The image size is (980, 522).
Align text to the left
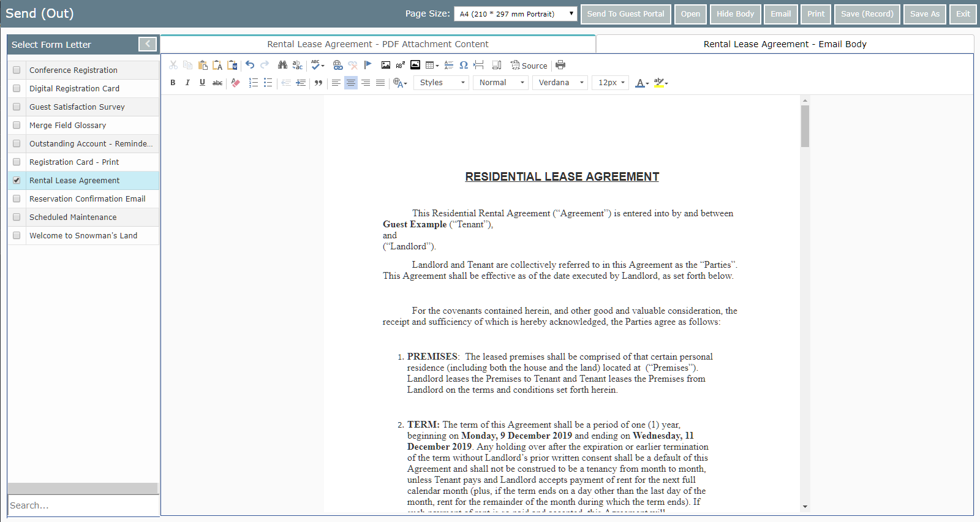click(x=336, y=83)
